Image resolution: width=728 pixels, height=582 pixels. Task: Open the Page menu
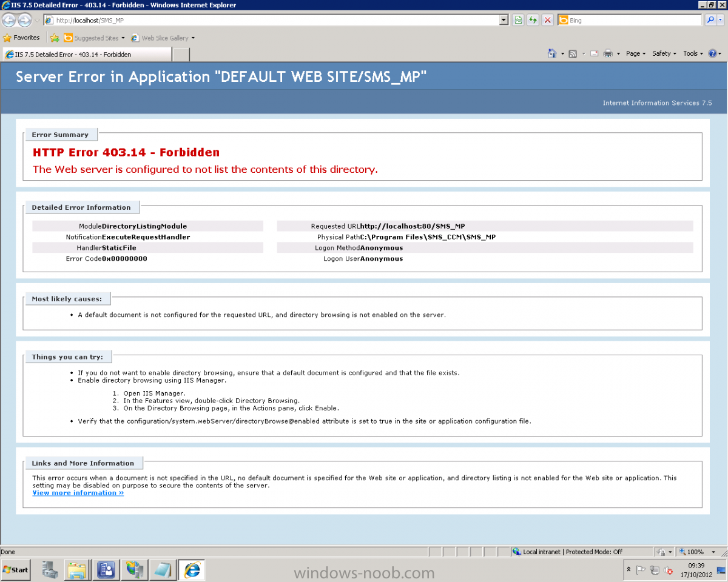click(636, 53)
